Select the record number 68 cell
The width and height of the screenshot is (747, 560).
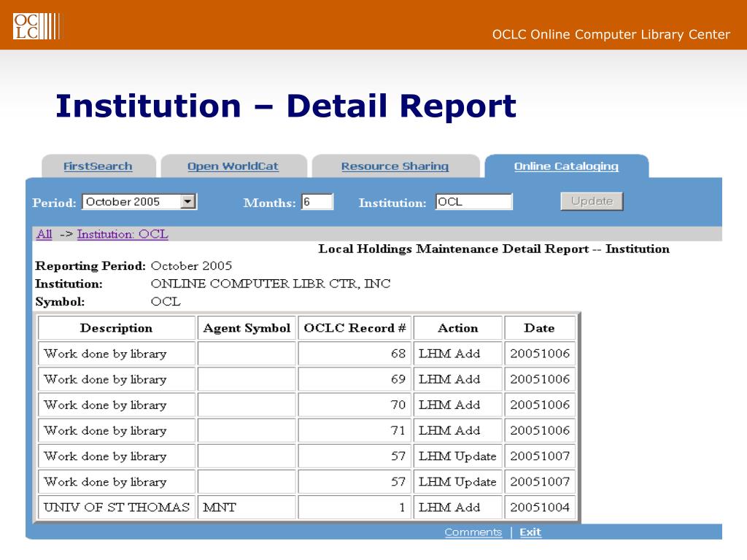[x=355, y=354]
